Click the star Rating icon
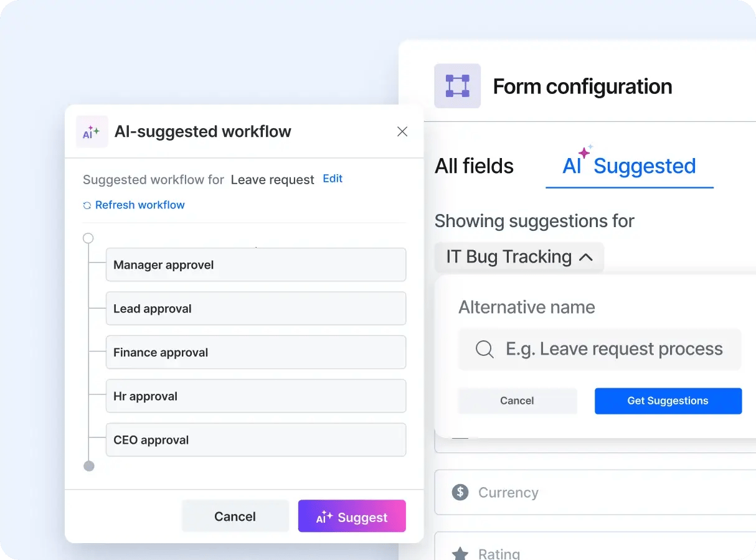Screen dimensions: 756x560 [x=460, y=553]
